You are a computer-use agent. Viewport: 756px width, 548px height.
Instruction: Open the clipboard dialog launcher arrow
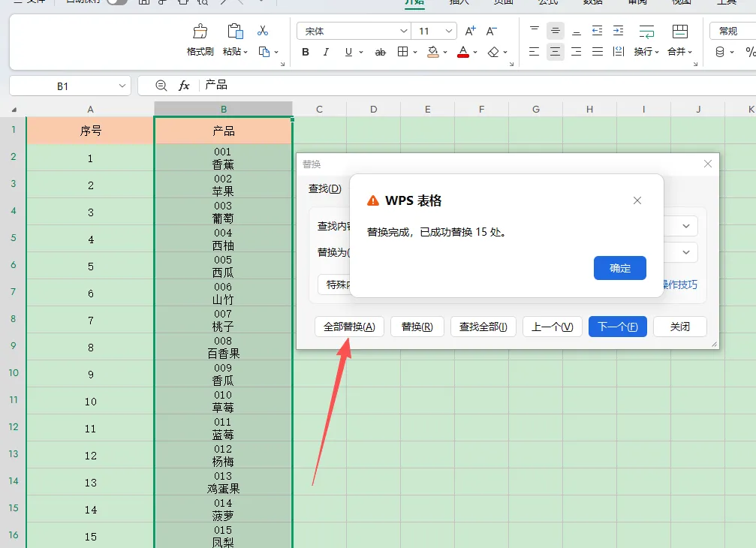pyautogui.click(x=282, y=64)
